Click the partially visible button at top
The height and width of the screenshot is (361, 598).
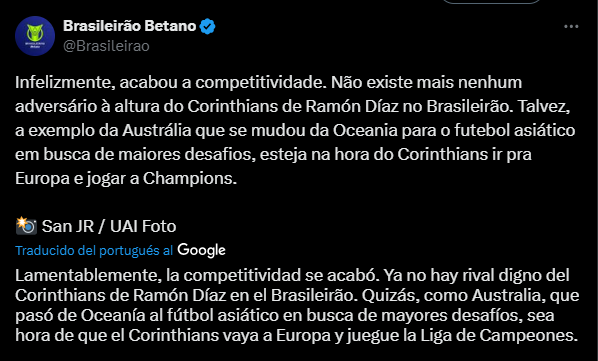tap(491, 2)
